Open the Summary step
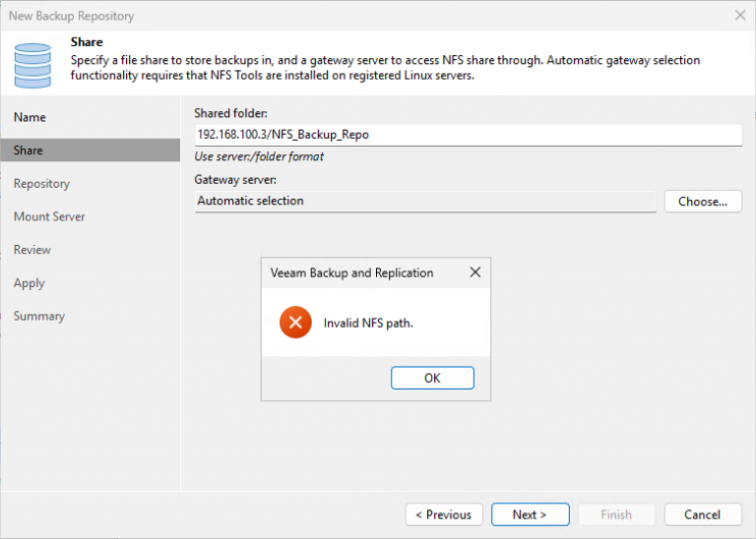Image resolution: width=756 pixels, height=539 pixels. click(39, 316)
